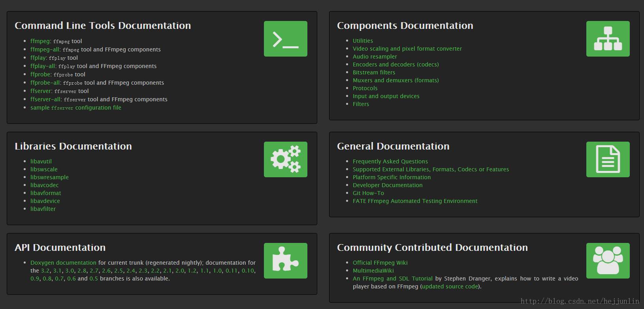Open the ffplay-all documentation link
644x309 pixels.
point(43,66)
